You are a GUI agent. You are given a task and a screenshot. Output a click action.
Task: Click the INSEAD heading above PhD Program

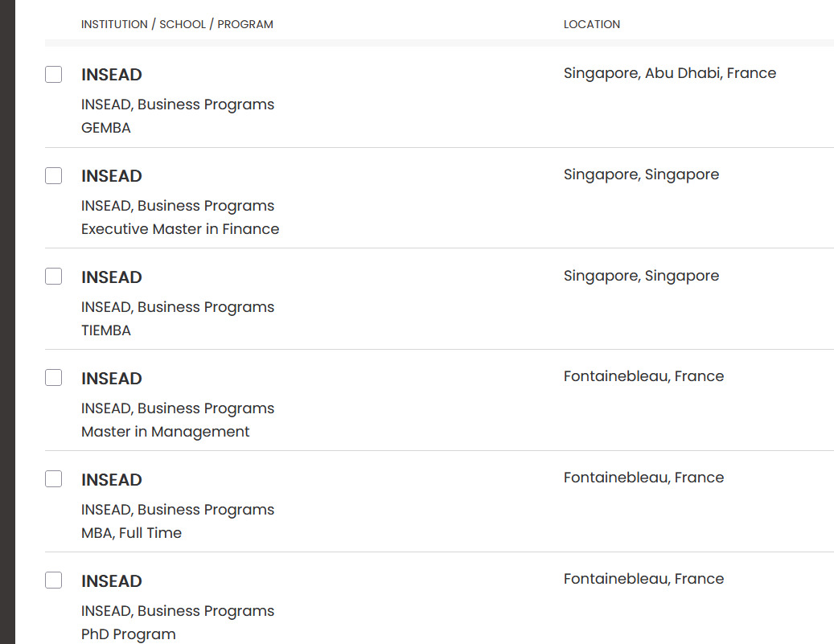tap(111, 581)
